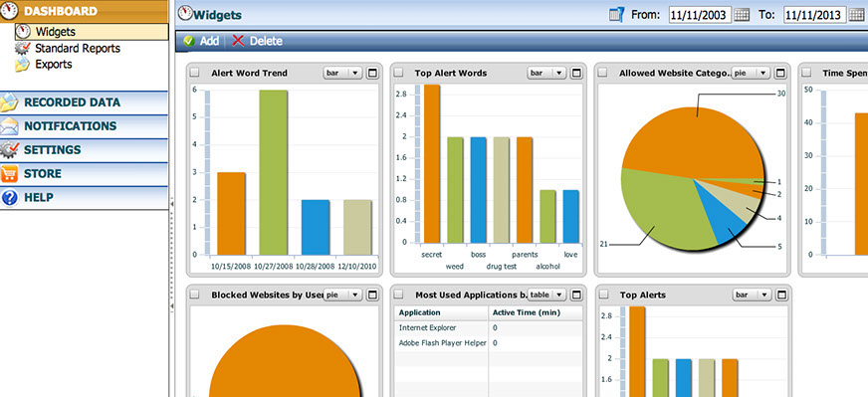868x397 pixels.
Task: Click the 10/27/2008 green bar
Action: click(274, 172)
